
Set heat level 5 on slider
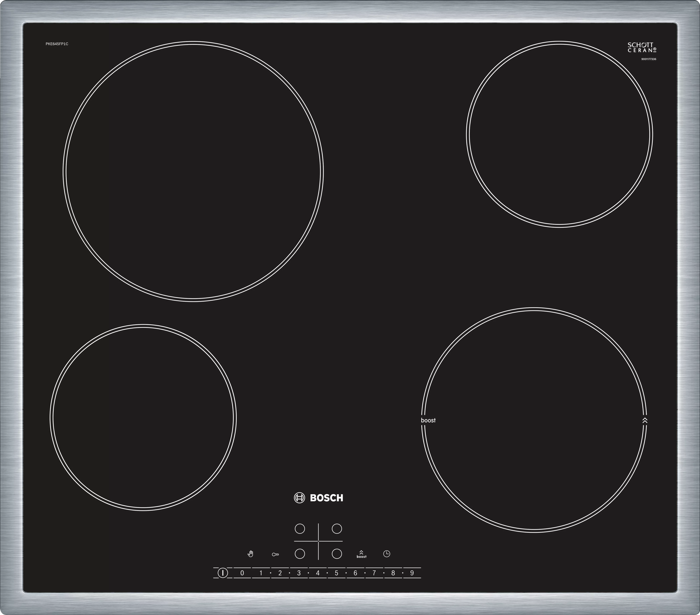336,573
